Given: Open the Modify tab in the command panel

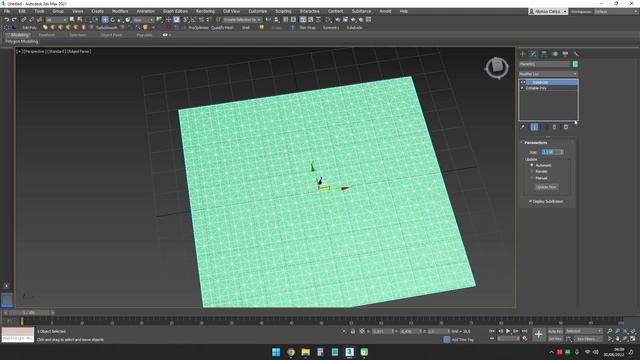Looking at the screenshot, I should (533, 54).
